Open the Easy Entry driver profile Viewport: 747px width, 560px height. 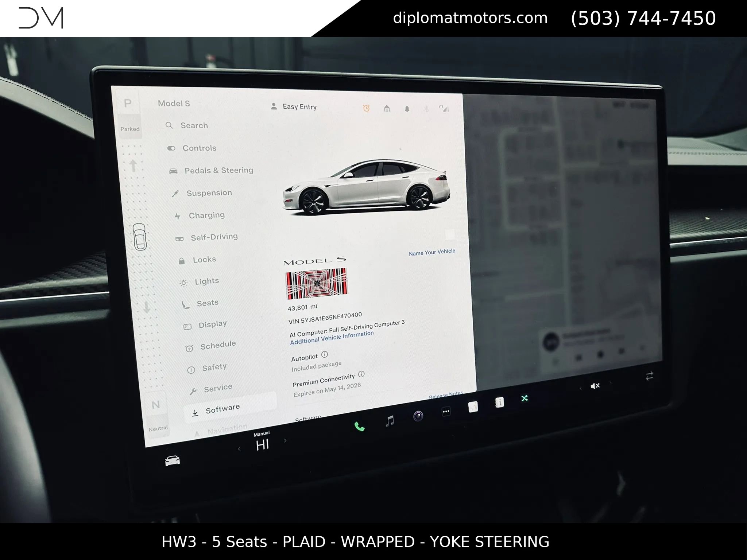point(294,106)
